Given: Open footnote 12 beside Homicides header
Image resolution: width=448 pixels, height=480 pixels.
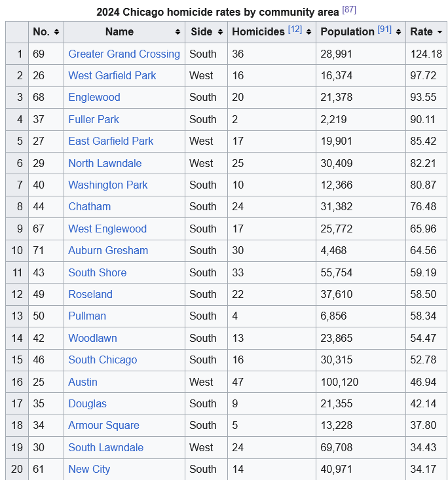Looking at the screenshot, I should (x=295, y=29).
